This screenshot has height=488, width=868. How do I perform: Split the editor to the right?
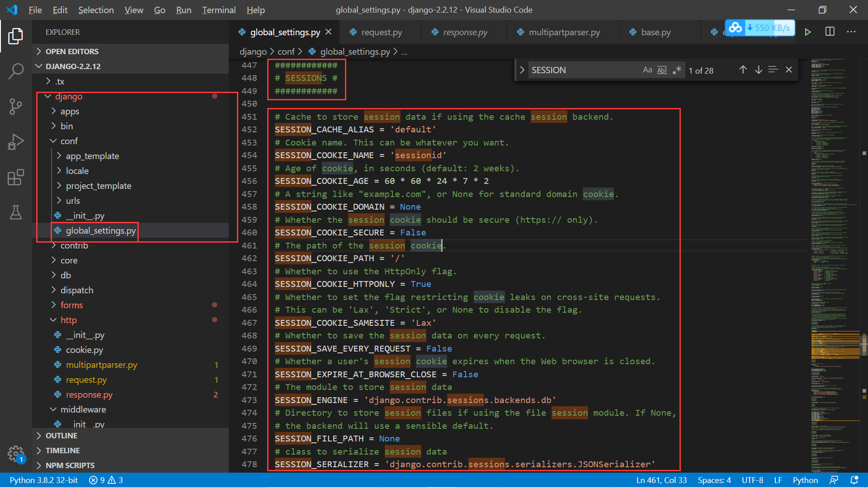click(830, 32)
